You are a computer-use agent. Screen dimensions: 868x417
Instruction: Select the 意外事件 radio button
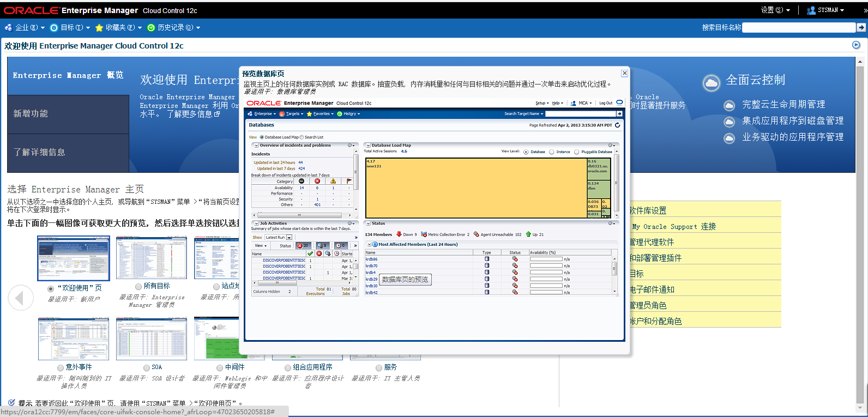pos(61,367)
